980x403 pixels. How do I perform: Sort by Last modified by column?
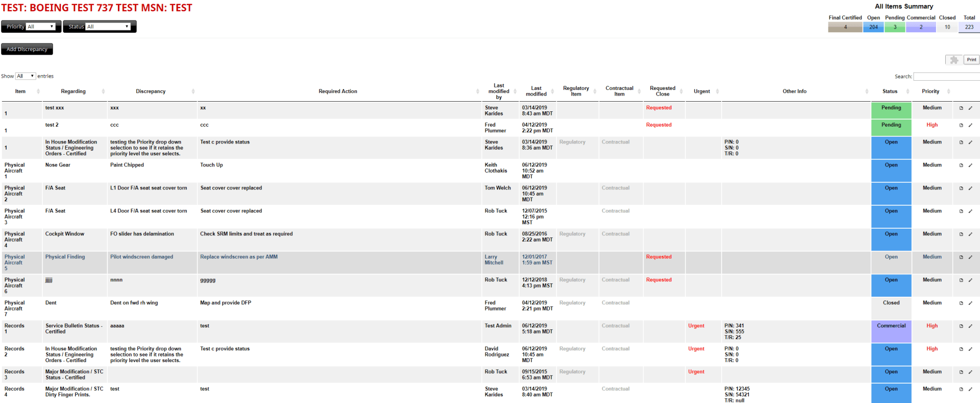pos(500,91)
